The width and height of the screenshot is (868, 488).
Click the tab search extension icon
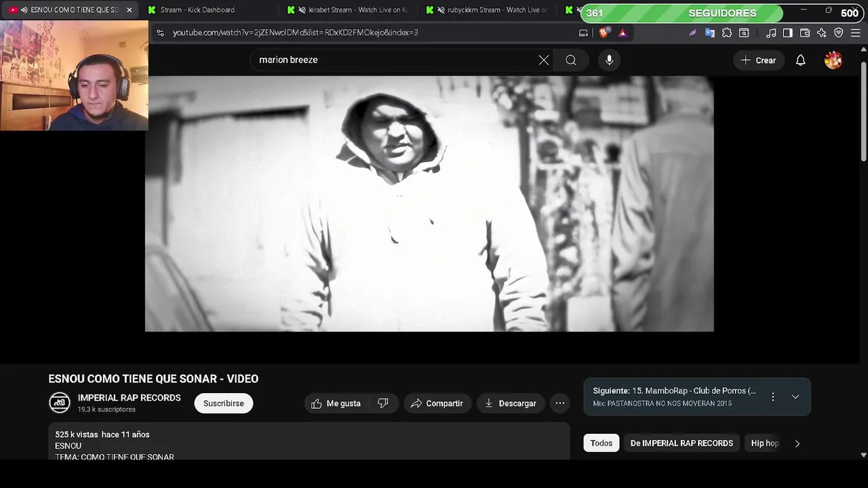[744, 33]
